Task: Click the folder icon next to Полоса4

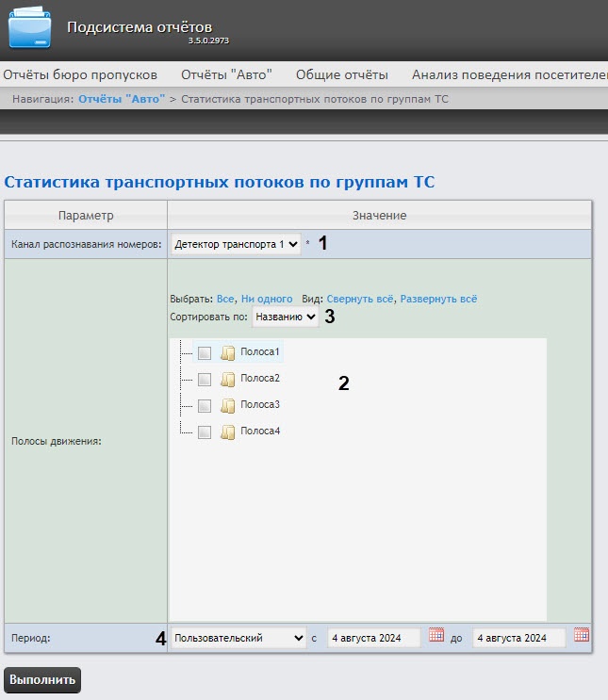Action: coord(227,431)
